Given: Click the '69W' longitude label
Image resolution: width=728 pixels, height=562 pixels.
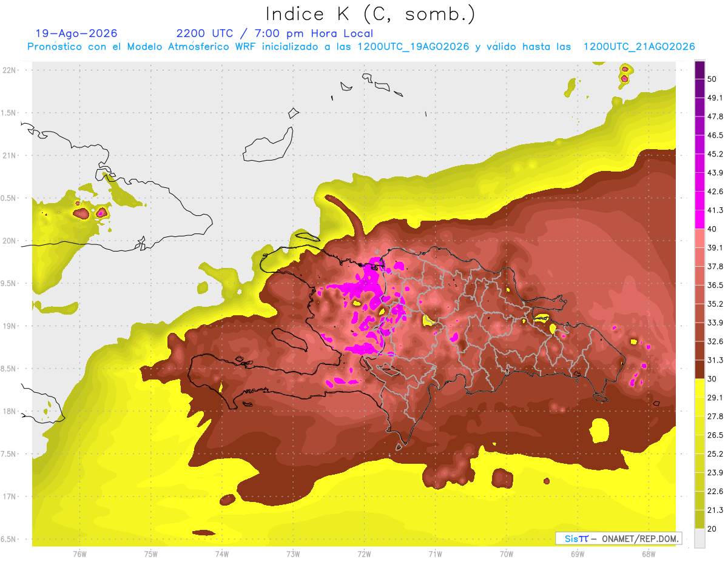Looking at the screenshot, I should [x=577, y=554].
